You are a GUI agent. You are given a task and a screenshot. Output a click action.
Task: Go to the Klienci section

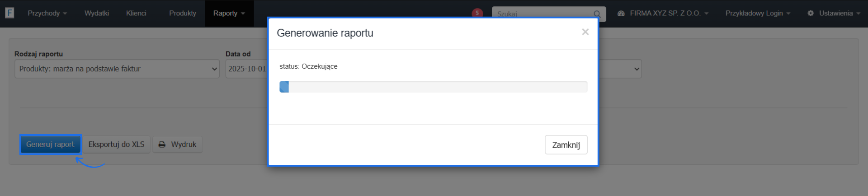point(136,14)
